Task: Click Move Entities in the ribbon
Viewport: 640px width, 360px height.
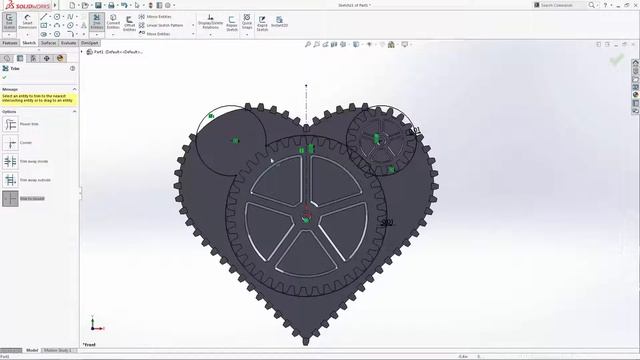Action: pyautogui.click(x=154, y=34)
